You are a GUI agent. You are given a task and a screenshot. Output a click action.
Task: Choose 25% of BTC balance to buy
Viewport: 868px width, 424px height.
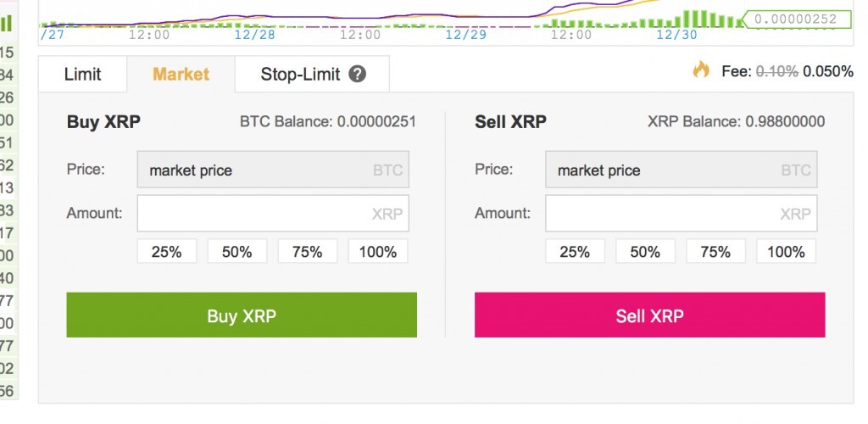[x=167, y=251]
